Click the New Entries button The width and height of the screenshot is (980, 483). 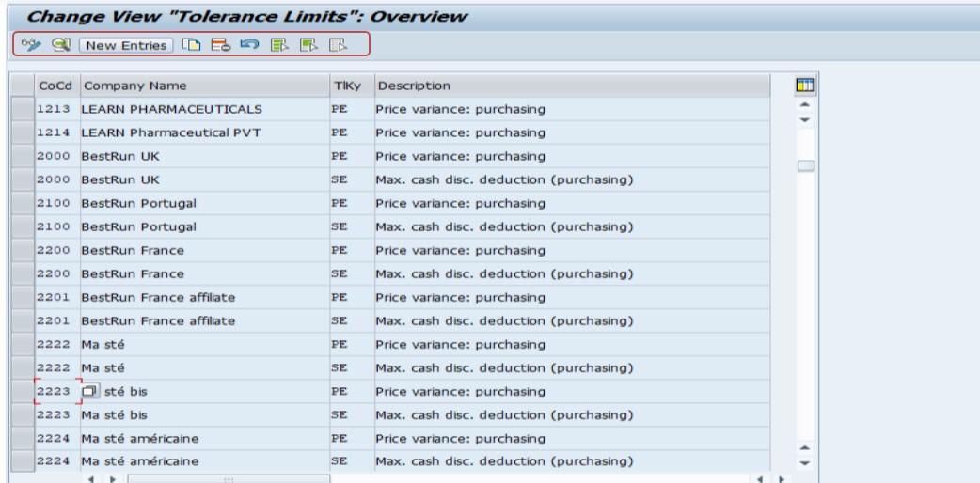(x=126, y=46)
